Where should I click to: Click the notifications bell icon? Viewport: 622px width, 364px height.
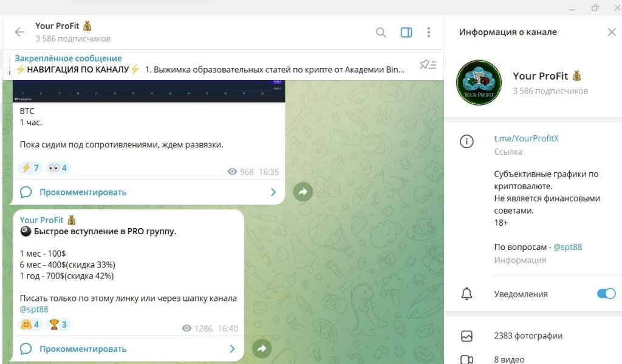tap(466, 294)
